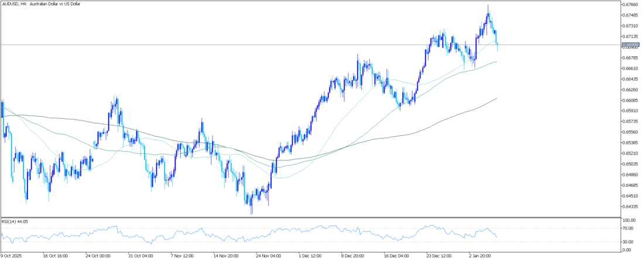Image resolution: width=644 pixels, height=260 pixels.
Task: Click the 9 Oct 2025 time label
Action: (x=13, y=255)
